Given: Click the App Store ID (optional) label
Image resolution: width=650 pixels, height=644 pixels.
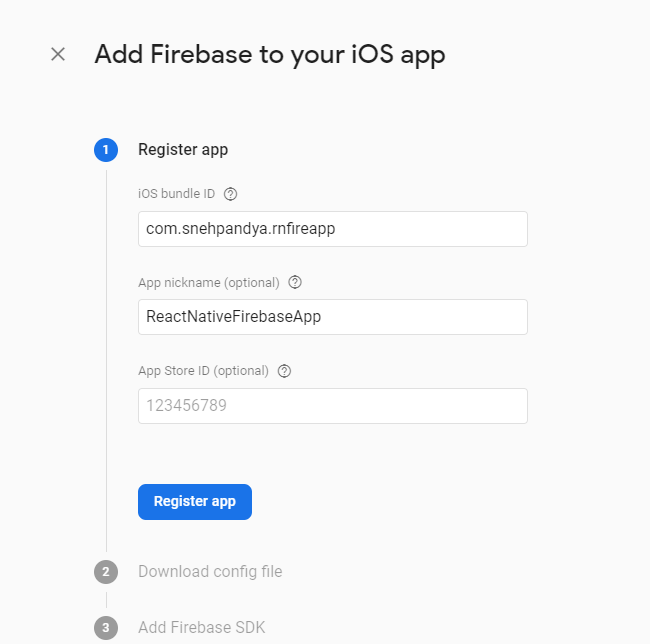Looking at the screenshot, I should 203,371.
